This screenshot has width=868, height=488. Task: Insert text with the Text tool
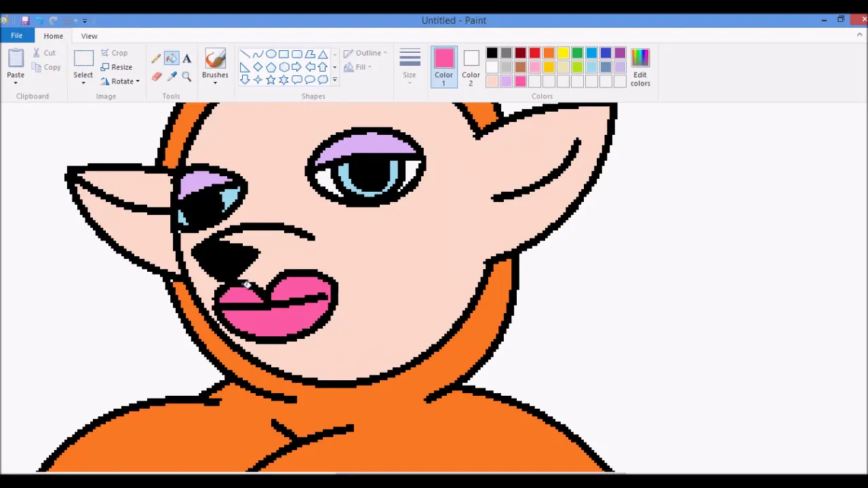point(186,59)
